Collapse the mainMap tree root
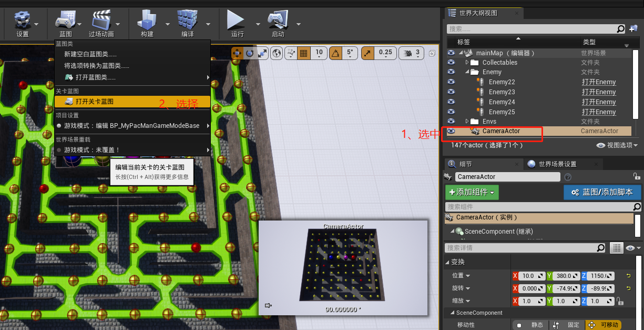 pos(461,53)
